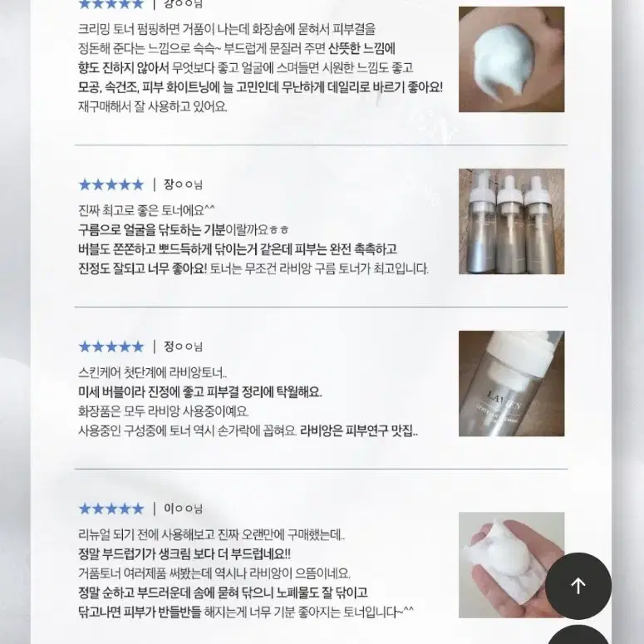Click the line 재구매해서 잘 사용하고 있어요
644x644 pixels.
pyautogui.click(x=153, y=107)
